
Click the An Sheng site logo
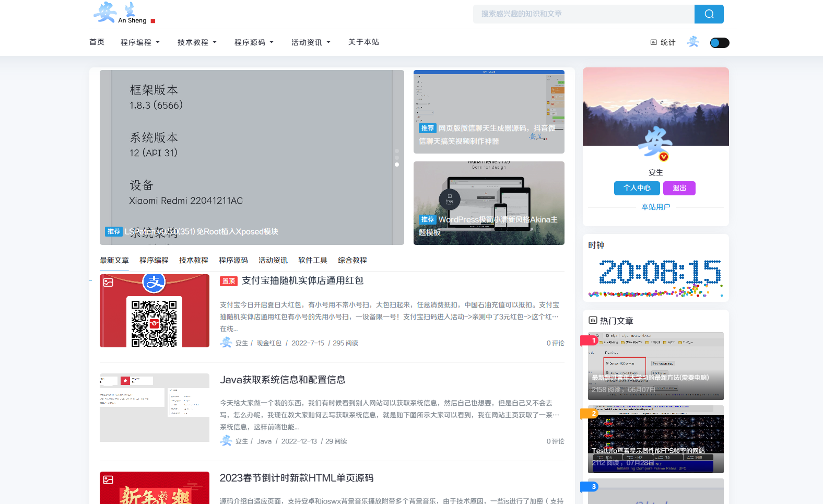124,13
